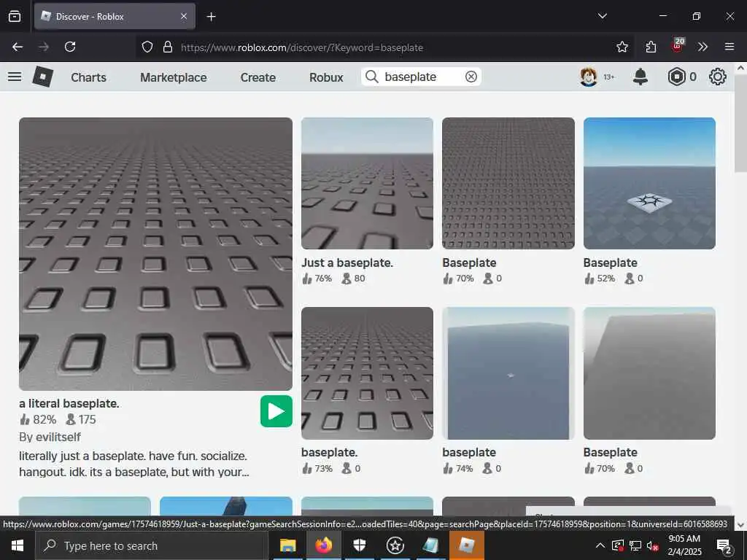Go back to the previous page
Viewport: 747px width, 560px height.
click(x=18, y=47)
